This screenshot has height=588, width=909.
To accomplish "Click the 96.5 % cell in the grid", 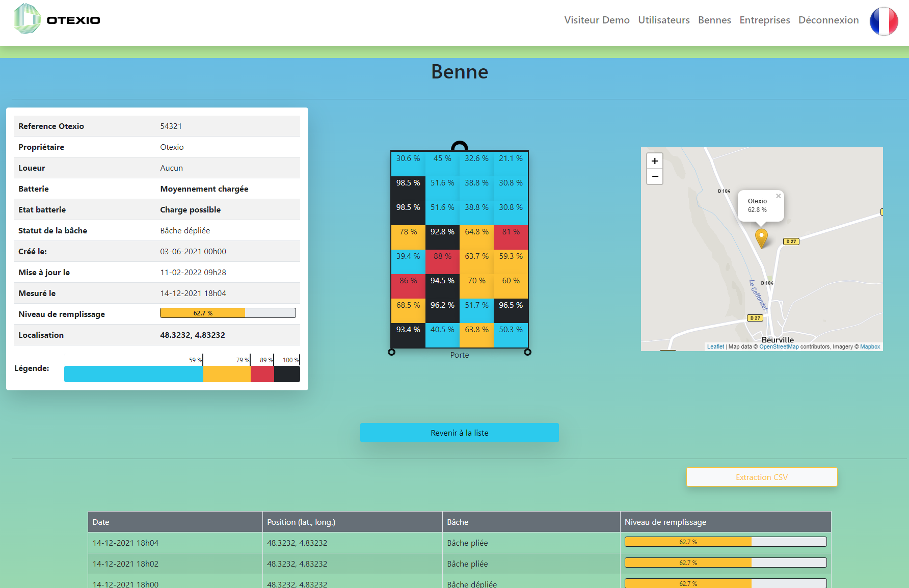I will point(511,305).
